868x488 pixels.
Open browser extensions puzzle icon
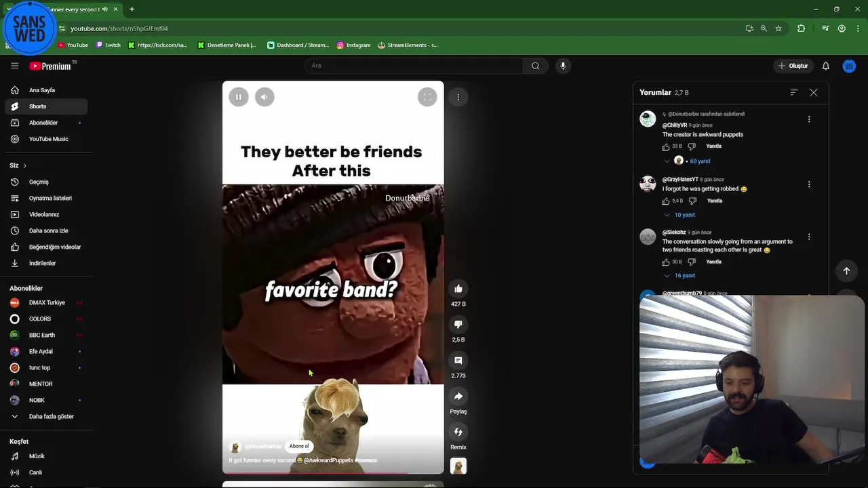pyautogui.click(x=802, y=28)
